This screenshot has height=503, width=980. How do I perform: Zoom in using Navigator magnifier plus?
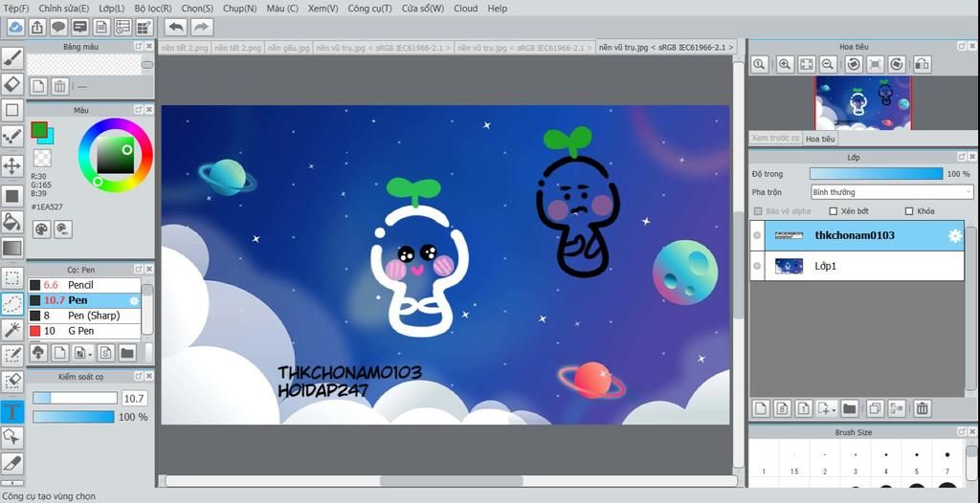click(785, 64)
